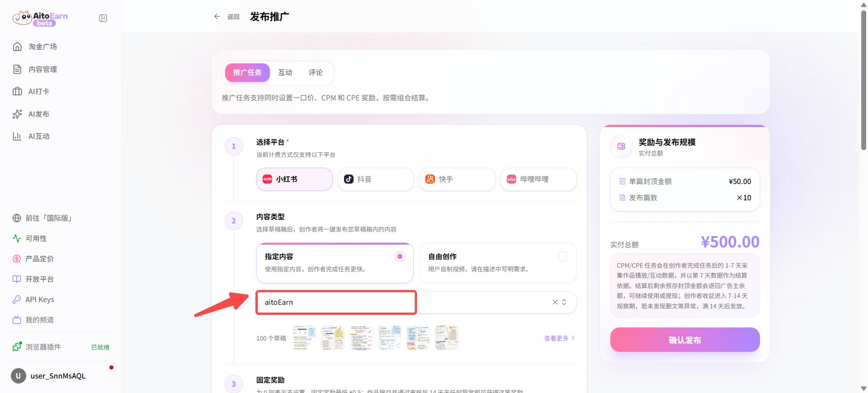Click the user avatar U

(x=19, y=376)
